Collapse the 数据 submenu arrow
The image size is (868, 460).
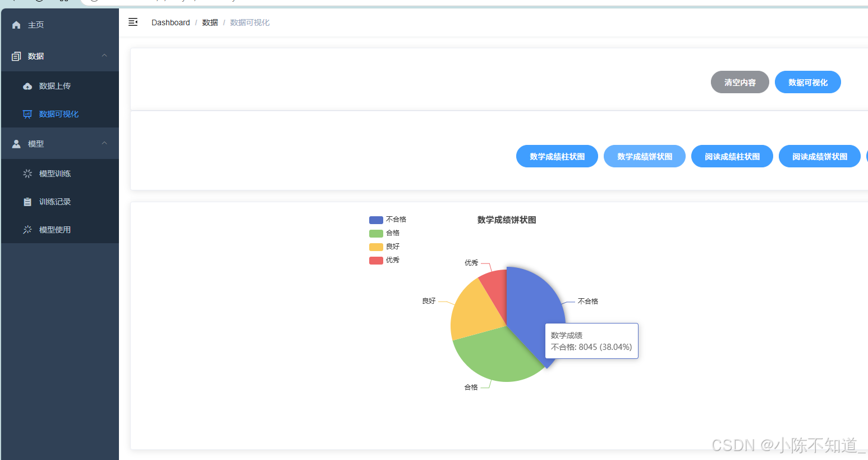[x=104, y=56]
